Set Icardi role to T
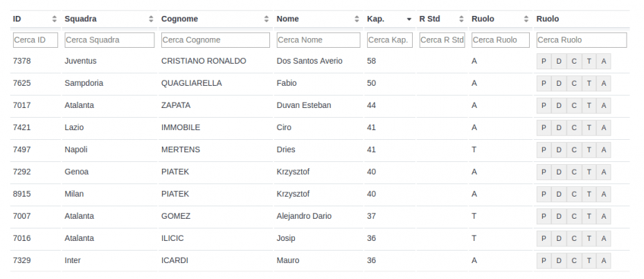Image resolution: width=644 pixels, height=279 pixels. click(x=589, y=261)
